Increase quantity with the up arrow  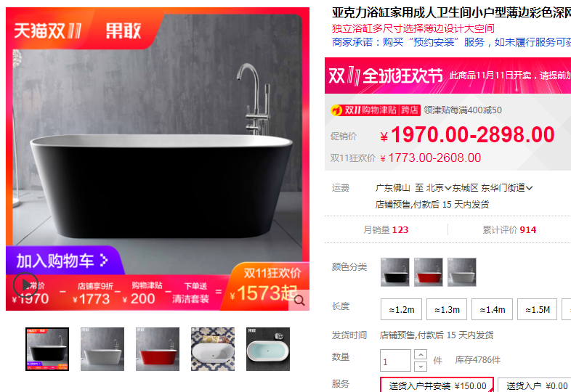pyautogui.click(x=421, y=354)
